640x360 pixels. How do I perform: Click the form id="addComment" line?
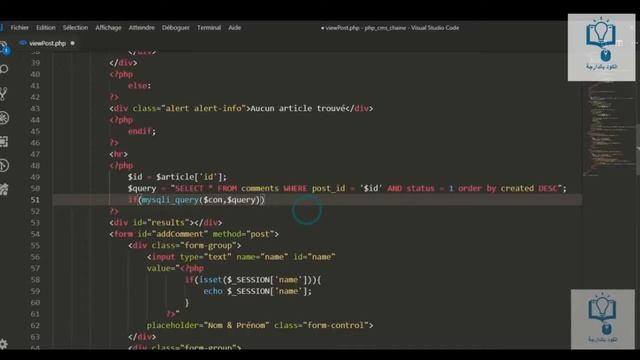pyautogui.click(x=194, y=234)
